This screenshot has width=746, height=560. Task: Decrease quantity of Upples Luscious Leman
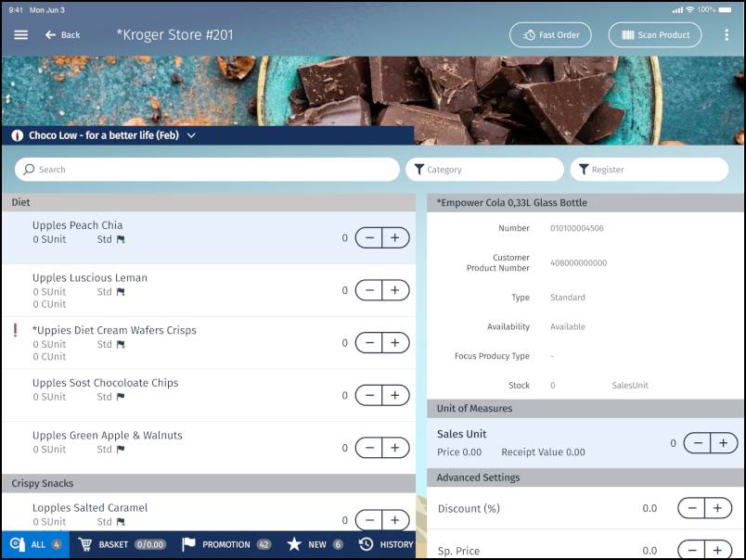tap(369, 290)
